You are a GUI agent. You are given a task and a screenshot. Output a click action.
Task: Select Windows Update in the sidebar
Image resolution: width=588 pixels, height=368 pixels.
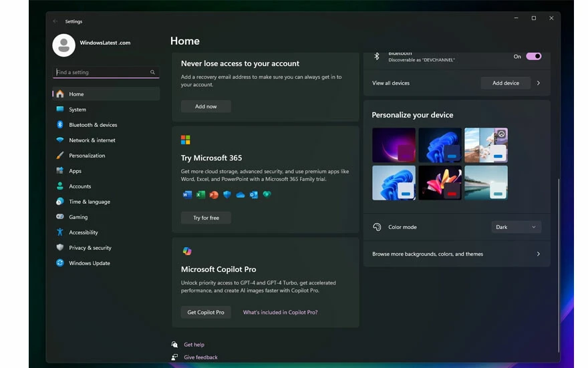coord(106,262)
